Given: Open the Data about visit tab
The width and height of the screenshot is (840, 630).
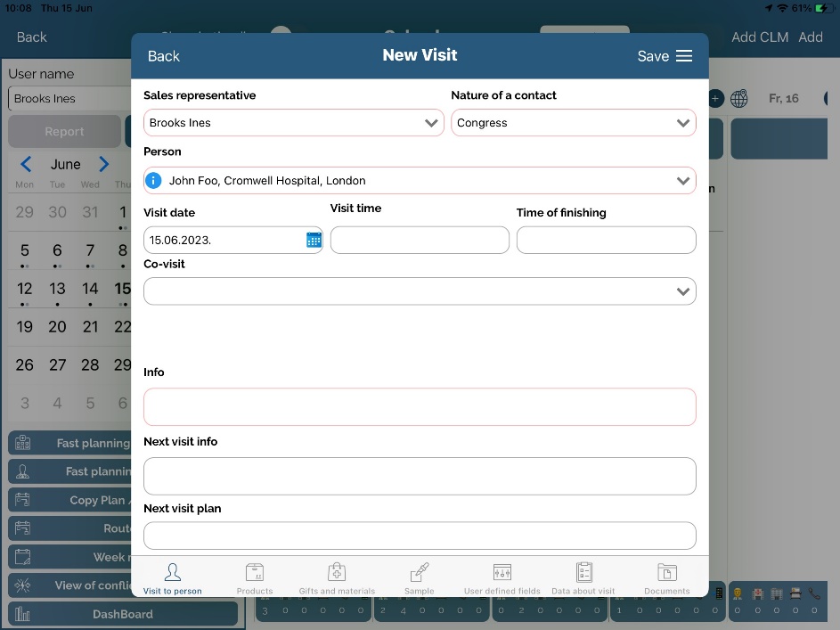Looking at the screenshot, I should [x=583, y=577].
